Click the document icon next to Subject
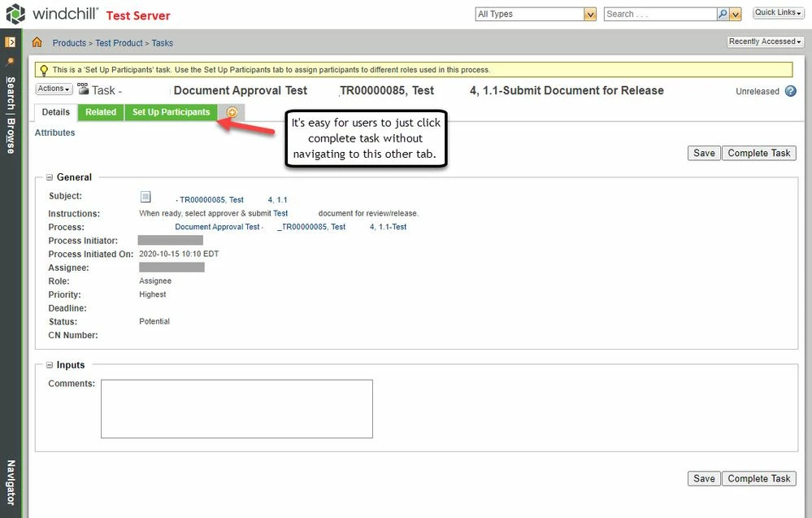This screenshot has width=812, height=518. tap(145, 196)
